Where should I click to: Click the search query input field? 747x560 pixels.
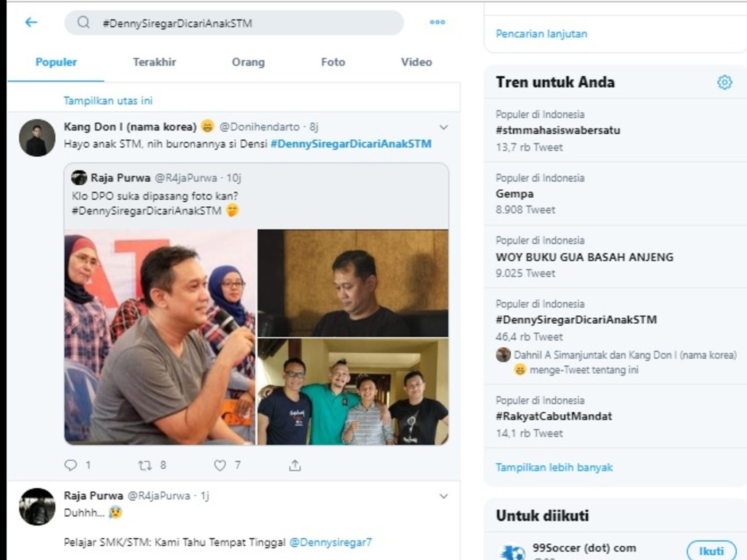tap(241, 23)
